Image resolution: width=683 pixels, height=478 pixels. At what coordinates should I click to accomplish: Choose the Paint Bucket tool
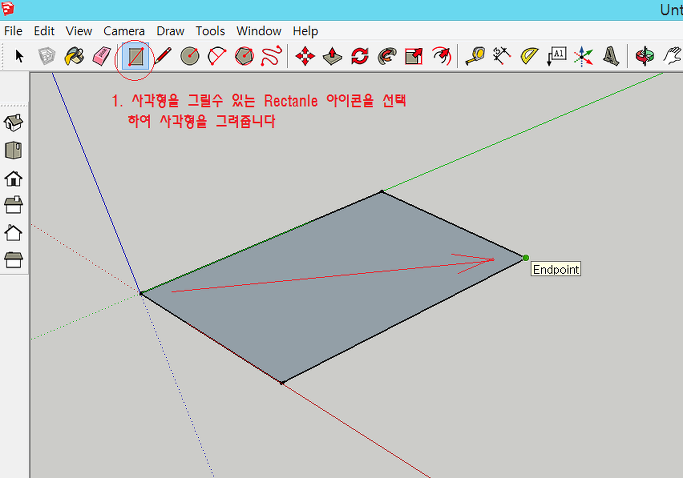[x=74, y=56]
